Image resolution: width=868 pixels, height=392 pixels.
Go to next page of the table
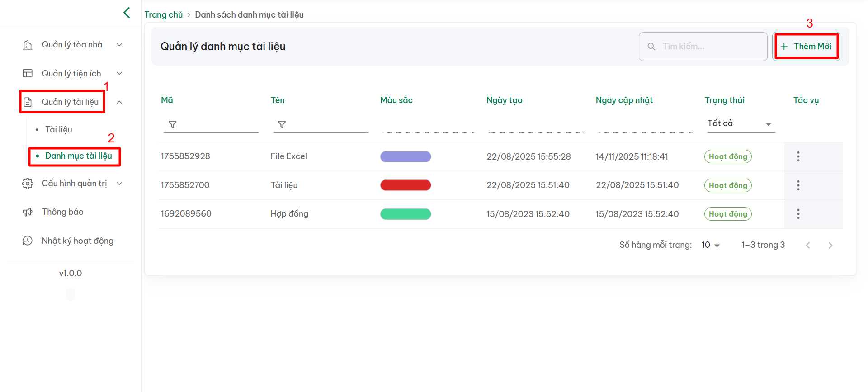(x=830, y=245)
